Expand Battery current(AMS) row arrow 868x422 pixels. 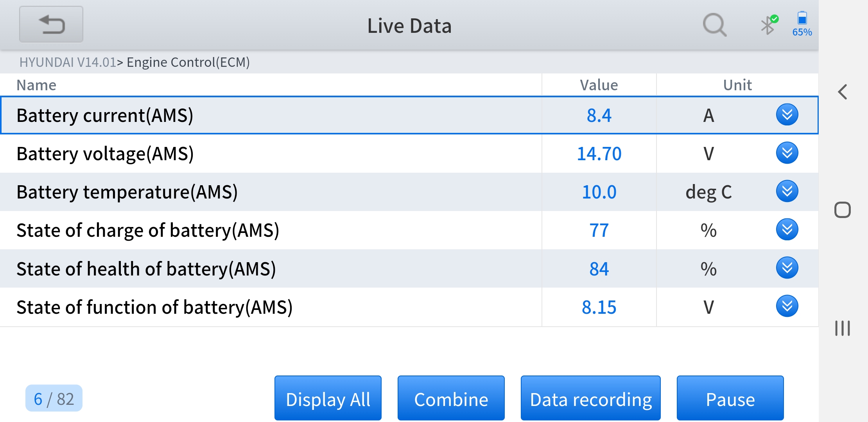(787, 115)
